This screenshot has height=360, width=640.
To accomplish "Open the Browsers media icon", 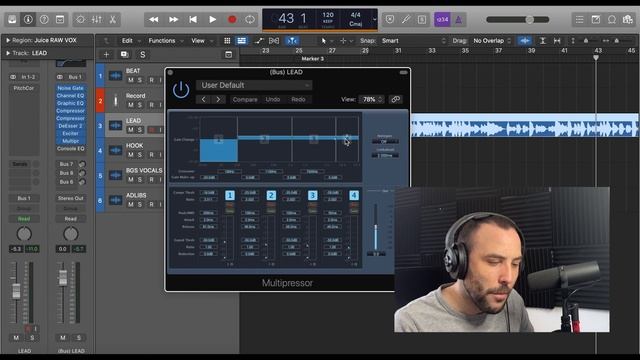I will point(628,19).
